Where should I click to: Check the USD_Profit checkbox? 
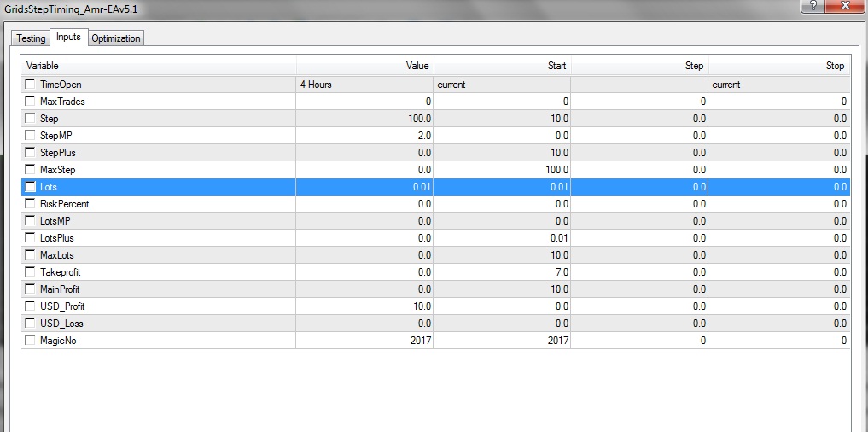(x=31, y=306)
